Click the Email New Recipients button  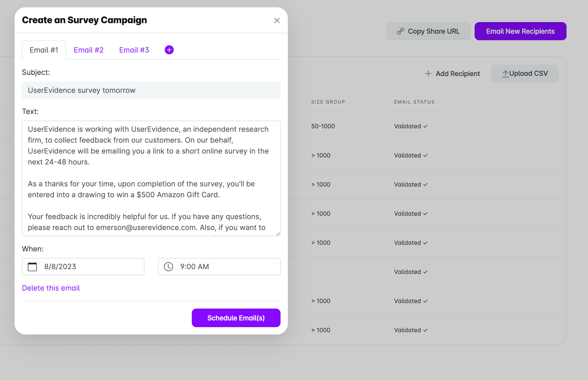point(520,31)
